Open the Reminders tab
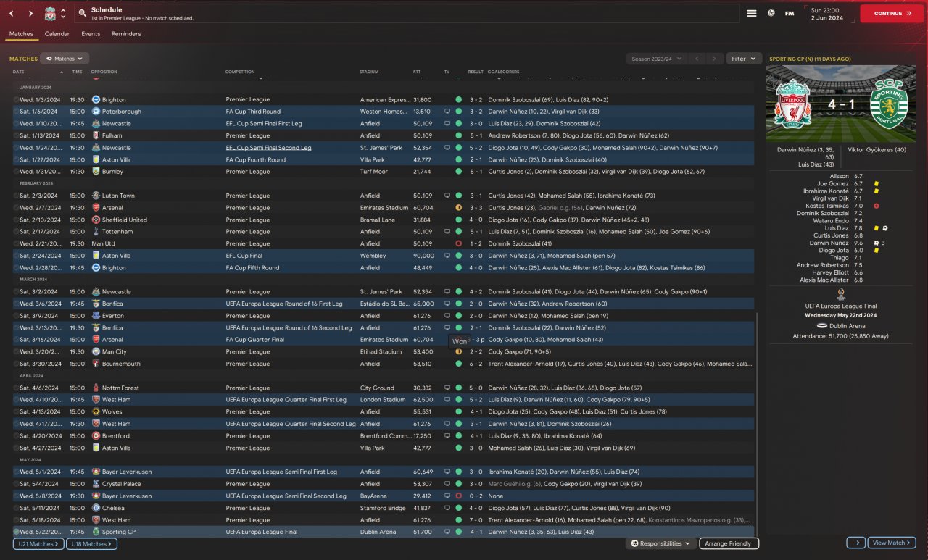Screen dimensions: 928x560 click(126, 34)
